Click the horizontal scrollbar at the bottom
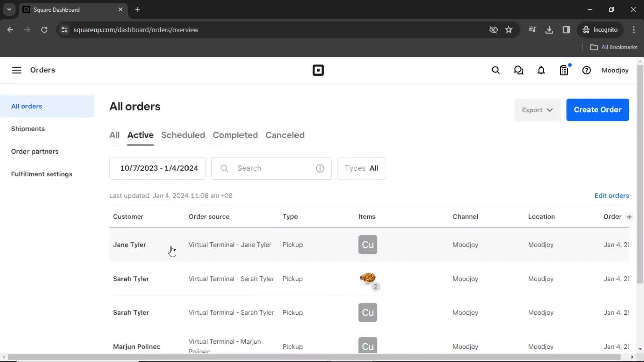 pos(314,357)
